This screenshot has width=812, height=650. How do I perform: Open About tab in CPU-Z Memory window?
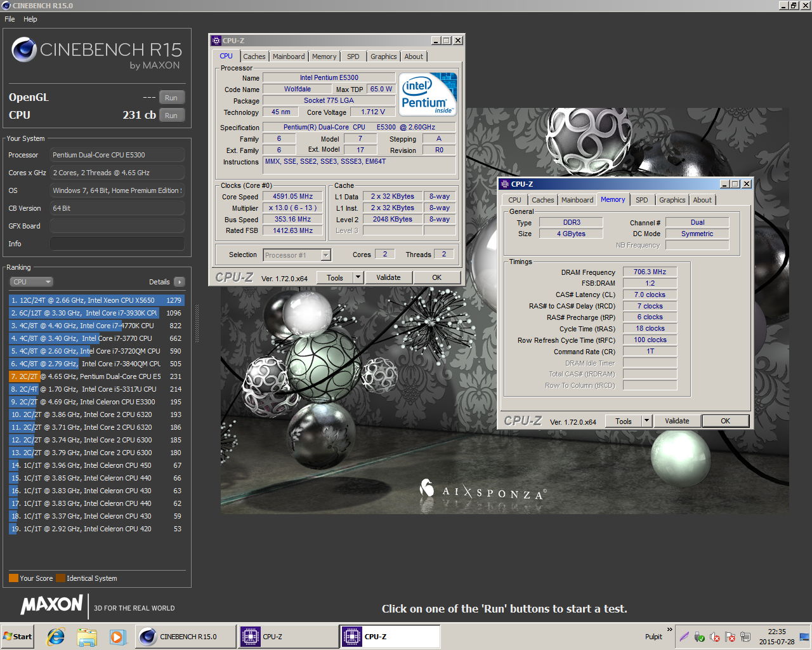[x=702, y=200]
